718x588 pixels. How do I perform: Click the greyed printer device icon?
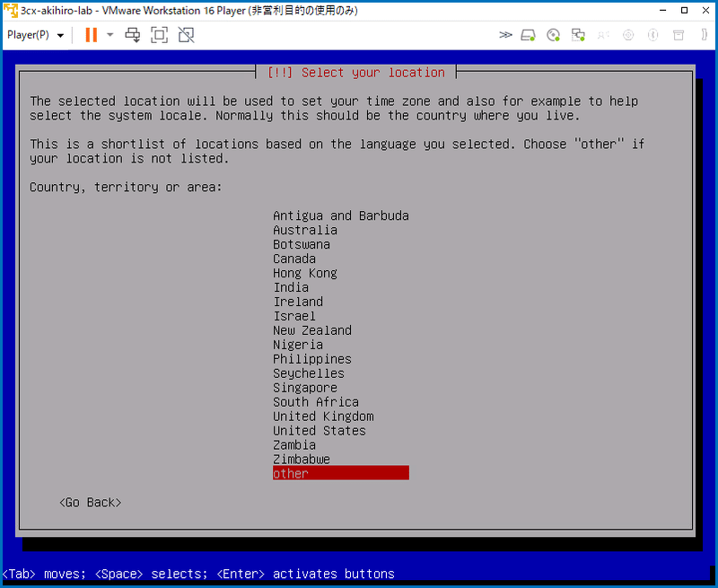coord(679,35)
